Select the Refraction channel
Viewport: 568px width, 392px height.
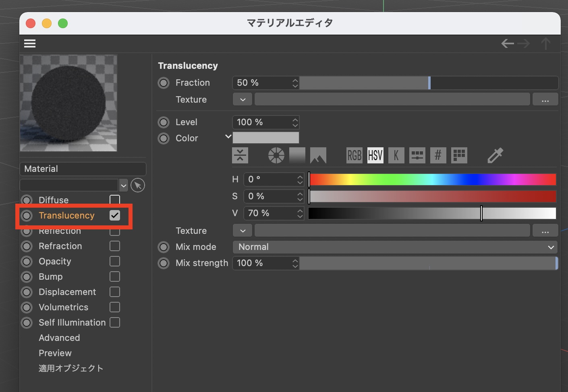[60, 246]
